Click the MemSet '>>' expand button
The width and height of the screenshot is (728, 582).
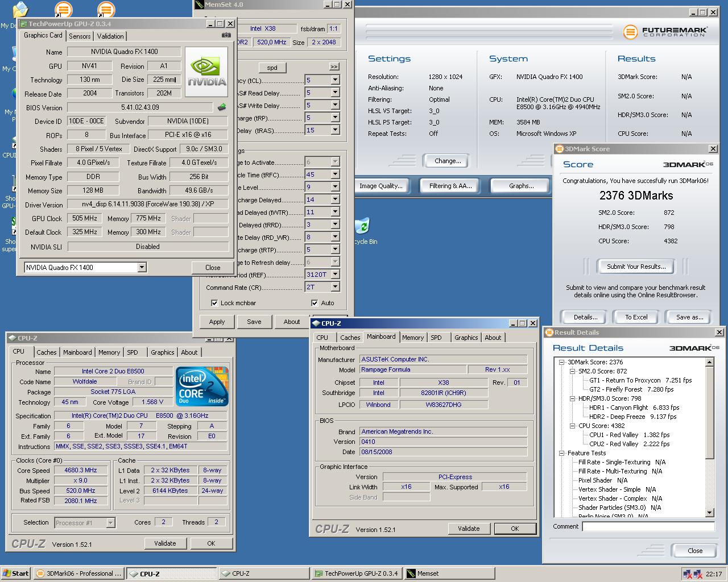click(334, 67)
